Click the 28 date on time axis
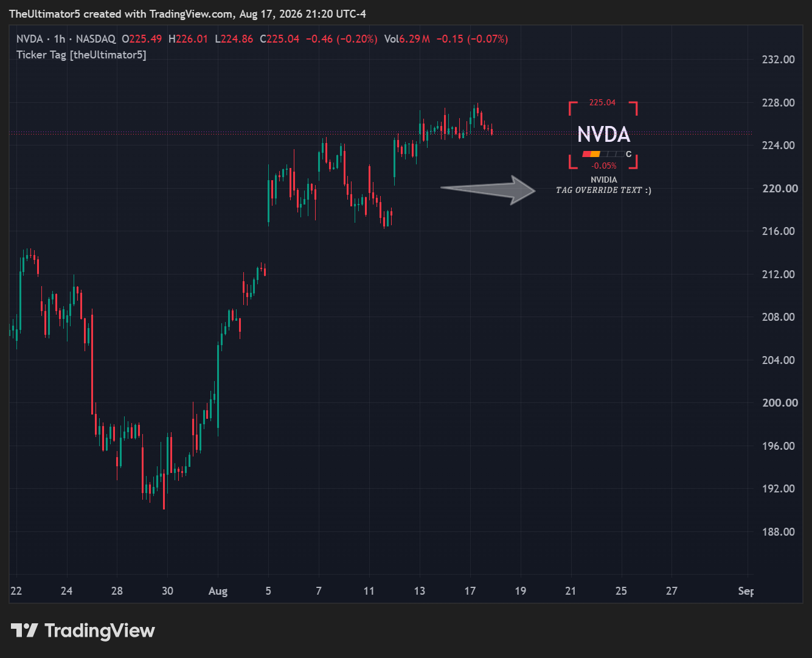 click(x=117, y=591)
